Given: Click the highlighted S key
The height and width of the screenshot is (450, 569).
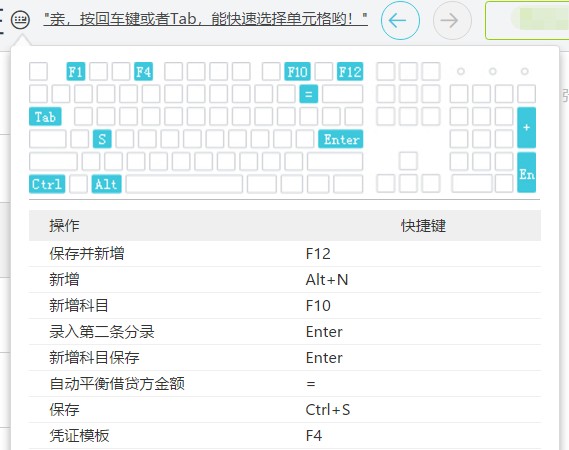Looking at the screenshot, I should point(102,139).
